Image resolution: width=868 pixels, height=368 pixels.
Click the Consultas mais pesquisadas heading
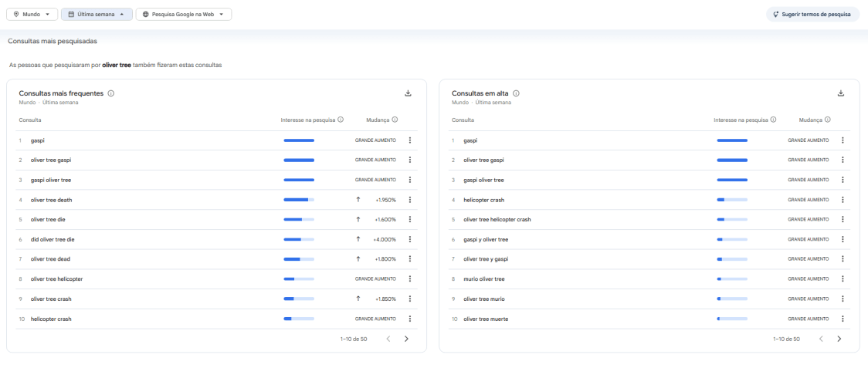coord(53,41)
